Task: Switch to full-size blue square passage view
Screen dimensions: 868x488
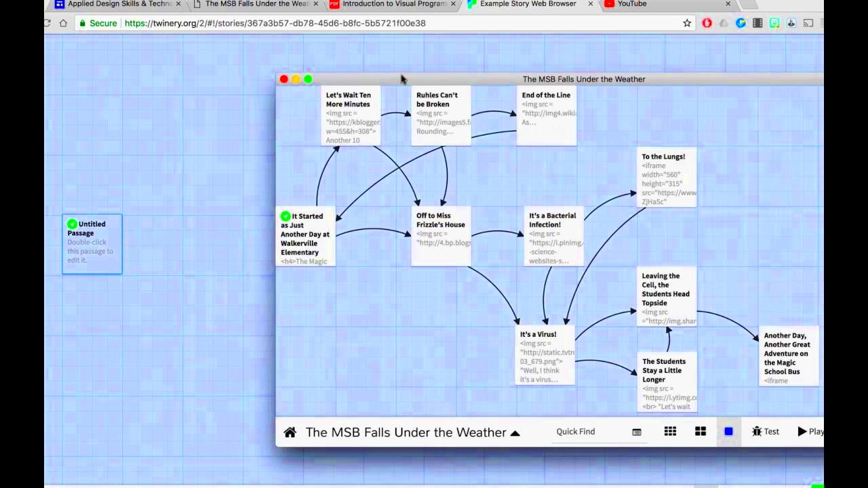Action: pos(728,431)
